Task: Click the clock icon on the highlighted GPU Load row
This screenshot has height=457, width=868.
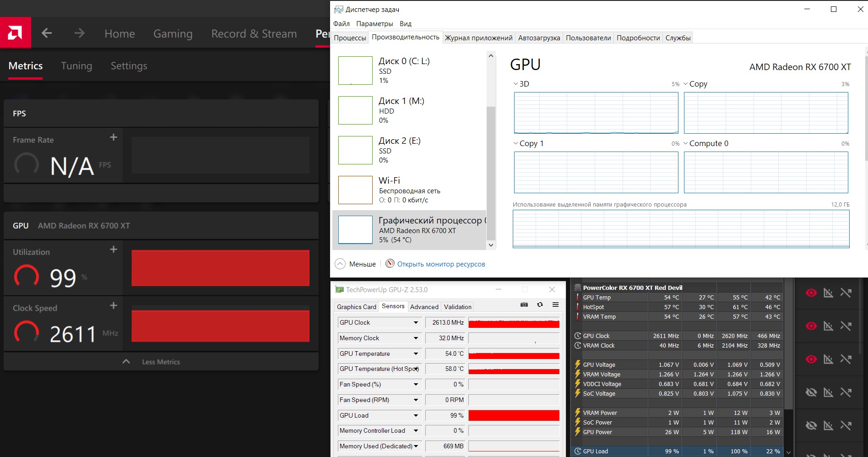Action: (x=578, y=451)
